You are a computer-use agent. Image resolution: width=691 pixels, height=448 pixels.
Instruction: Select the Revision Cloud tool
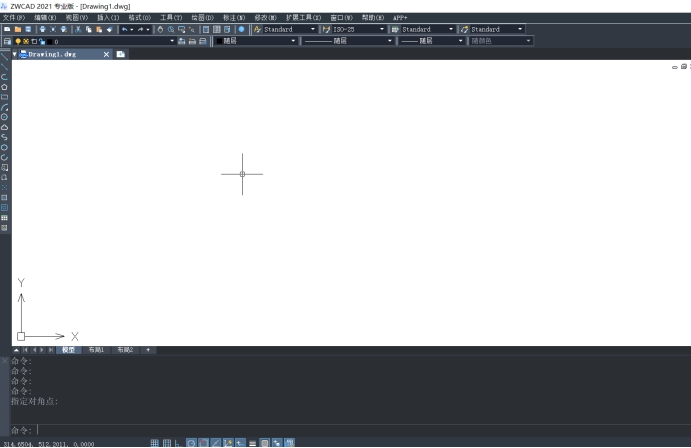coord(4,127)
